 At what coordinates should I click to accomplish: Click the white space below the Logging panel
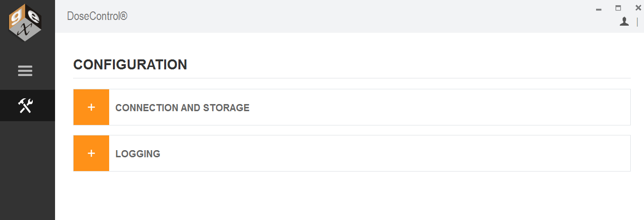[352, 196]
